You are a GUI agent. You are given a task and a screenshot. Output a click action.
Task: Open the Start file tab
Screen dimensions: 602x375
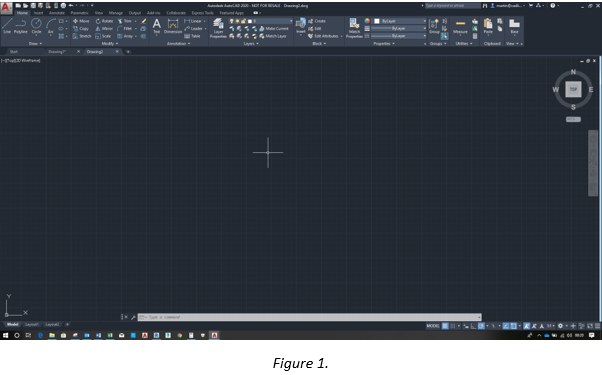click(x=14, y=51)
